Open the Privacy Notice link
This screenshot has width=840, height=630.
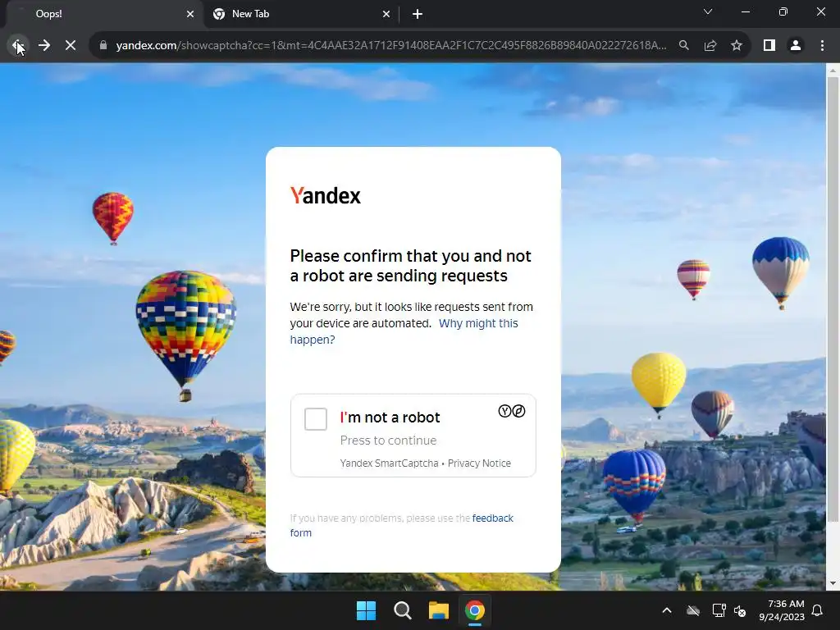[x=479, y=463]
